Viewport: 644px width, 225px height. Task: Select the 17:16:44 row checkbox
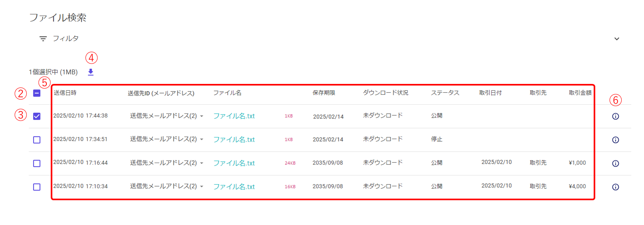pyautogui.click(x=37, y=163)
